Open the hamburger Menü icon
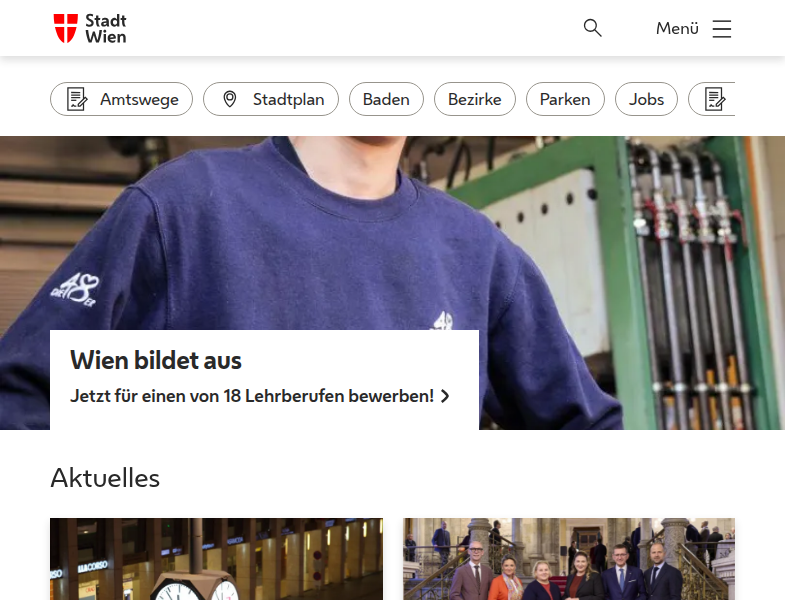 (721, 29)
